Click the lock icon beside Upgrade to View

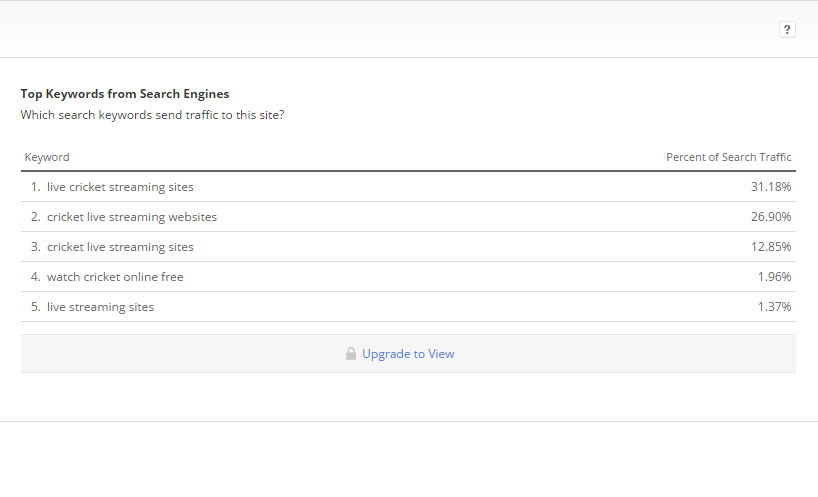pyautogui.click(x=351, y=354)
